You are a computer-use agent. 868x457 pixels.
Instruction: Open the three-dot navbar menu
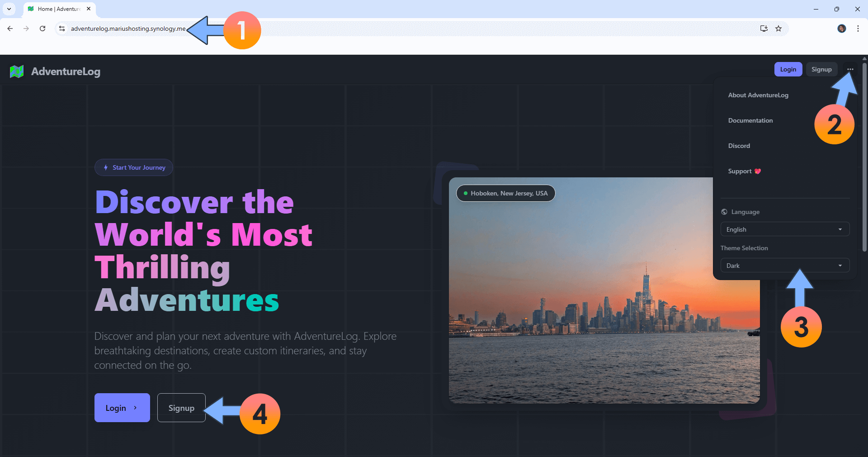[850, 69]
